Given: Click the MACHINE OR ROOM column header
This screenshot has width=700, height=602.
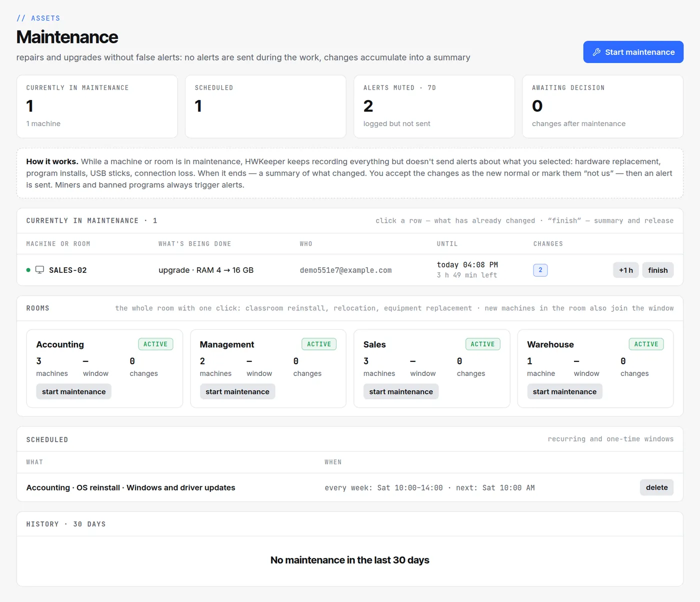Looking at the screenshot, I should coord(58,244).
